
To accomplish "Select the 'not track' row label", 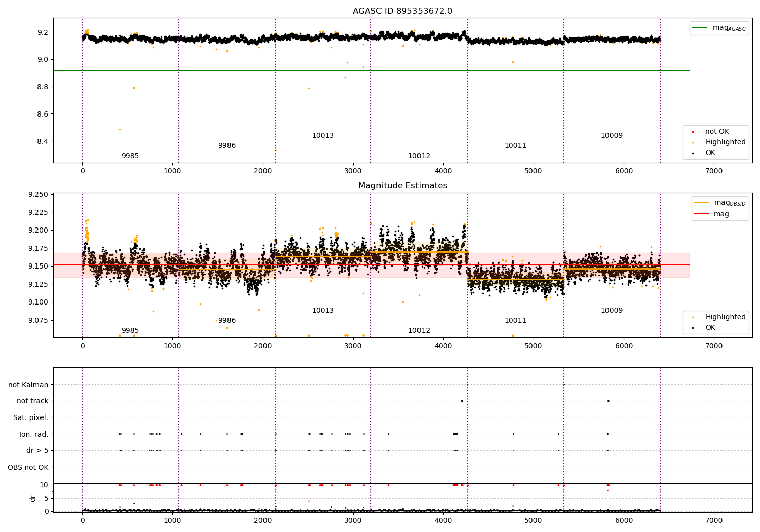I will [32, 401].
